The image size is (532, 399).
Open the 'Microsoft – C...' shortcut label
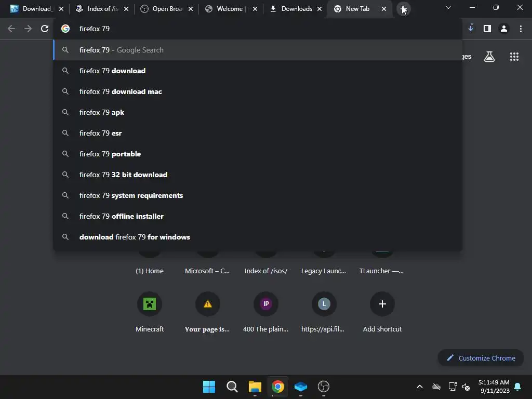(x=207, y=271)
